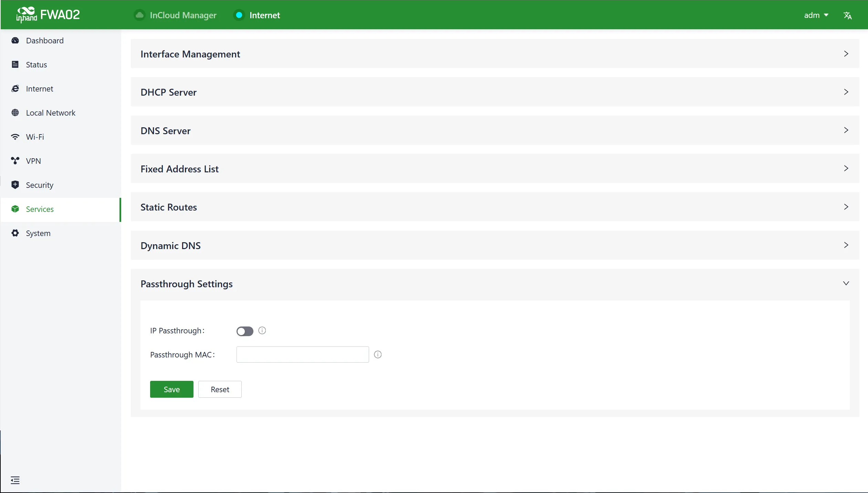
Task: Enable the IP Passthrough toggle
Action: (245, 331)
